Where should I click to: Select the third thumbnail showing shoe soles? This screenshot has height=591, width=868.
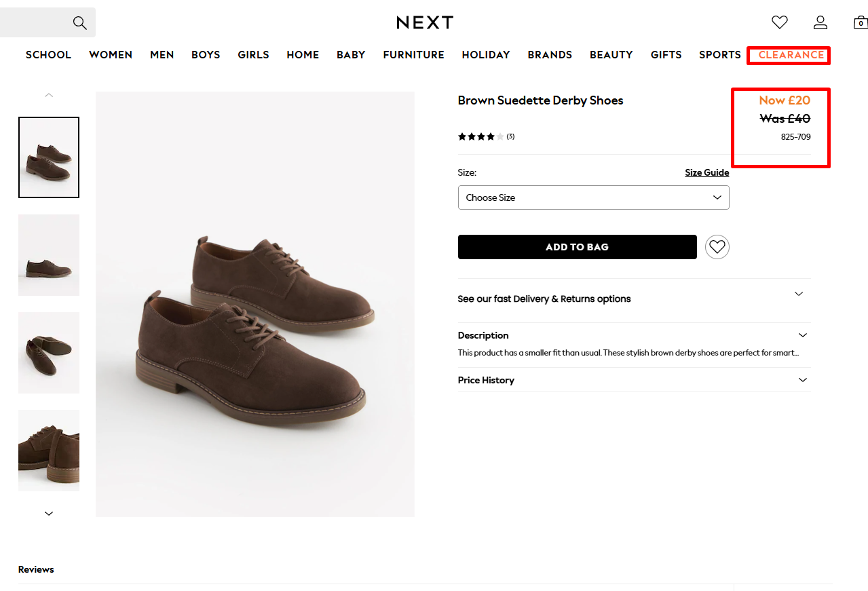coord(49,353)
